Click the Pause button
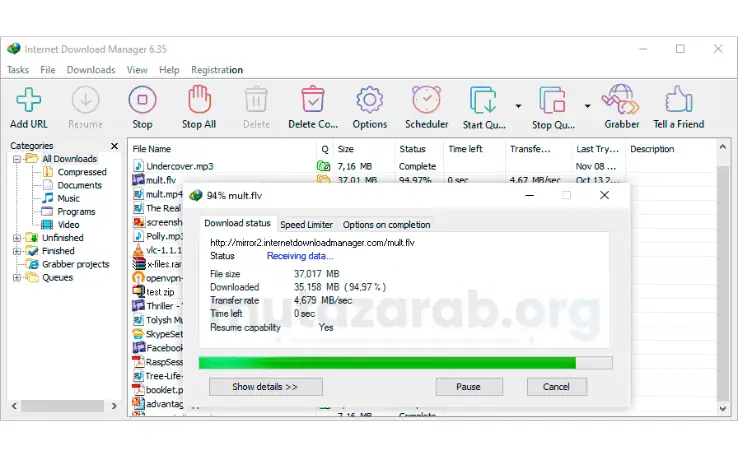738x458 pixels. point(468,387)
